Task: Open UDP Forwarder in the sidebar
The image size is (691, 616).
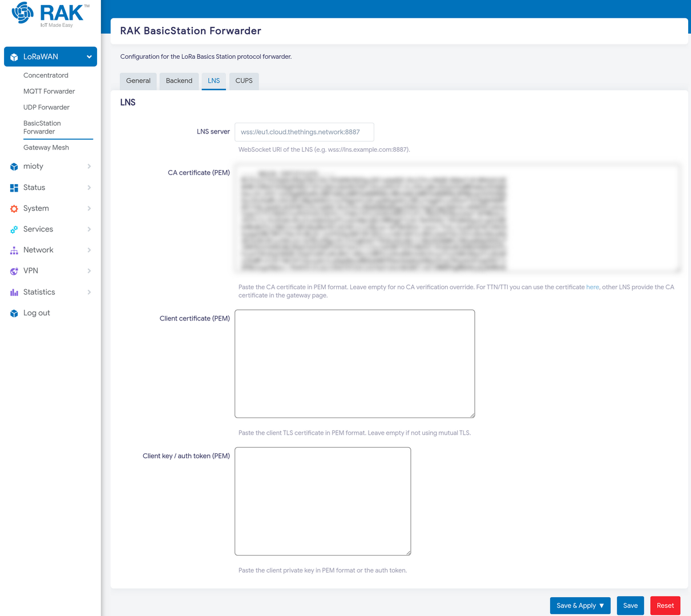Action: point(46,107)
